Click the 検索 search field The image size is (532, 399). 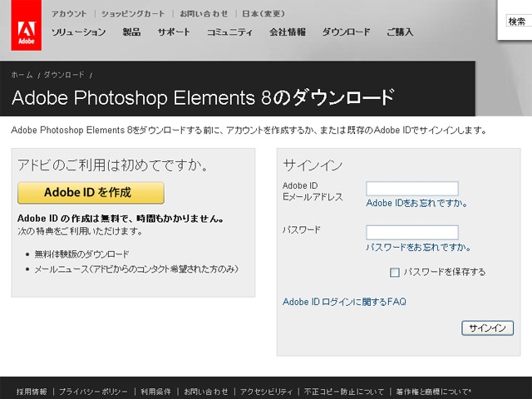[519, 22]
